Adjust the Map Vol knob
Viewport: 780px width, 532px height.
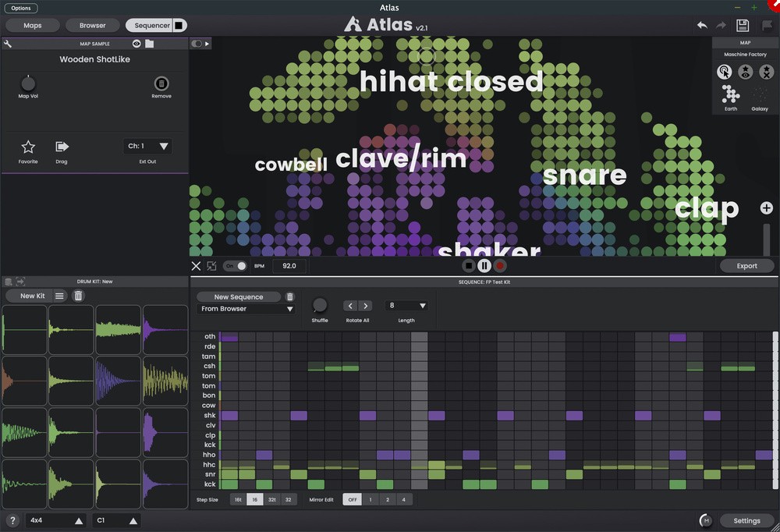28,83
